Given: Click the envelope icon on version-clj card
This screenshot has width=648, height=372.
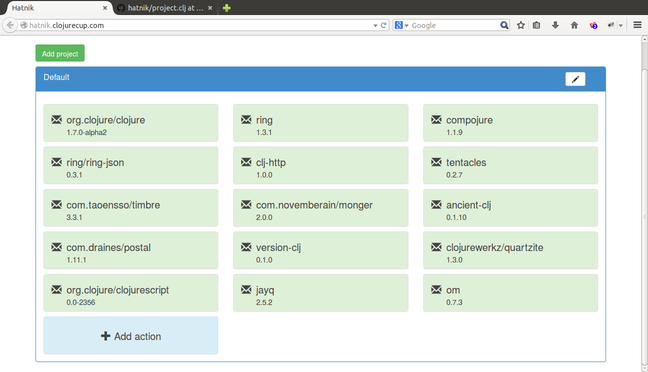Looking at the screenshot, I should (246, 247).
